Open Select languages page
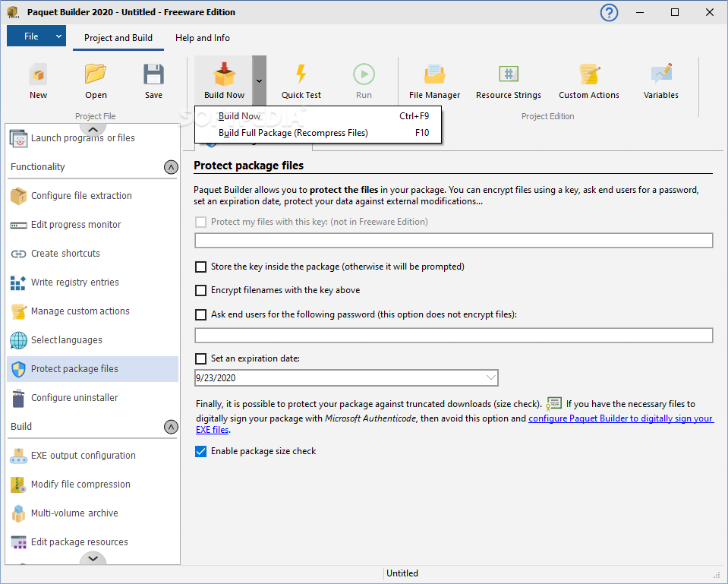This screenshot has height=584, width=728. (x=93, y=339)
